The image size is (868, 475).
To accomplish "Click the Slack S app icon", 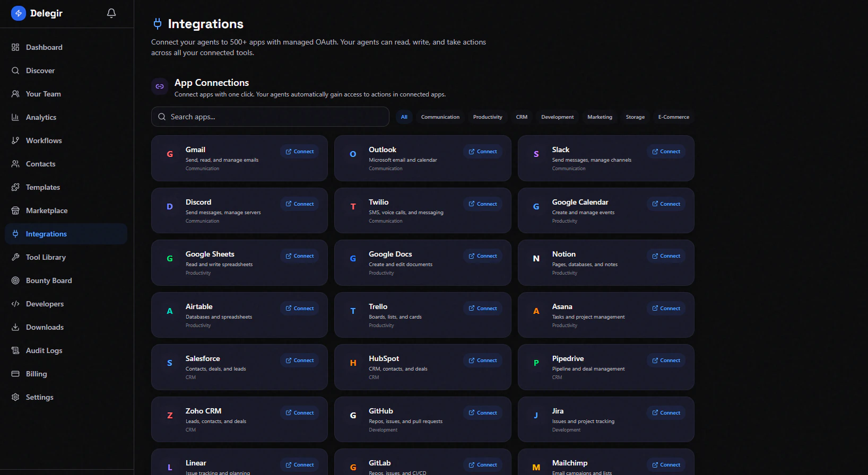I will click(536, 154).
